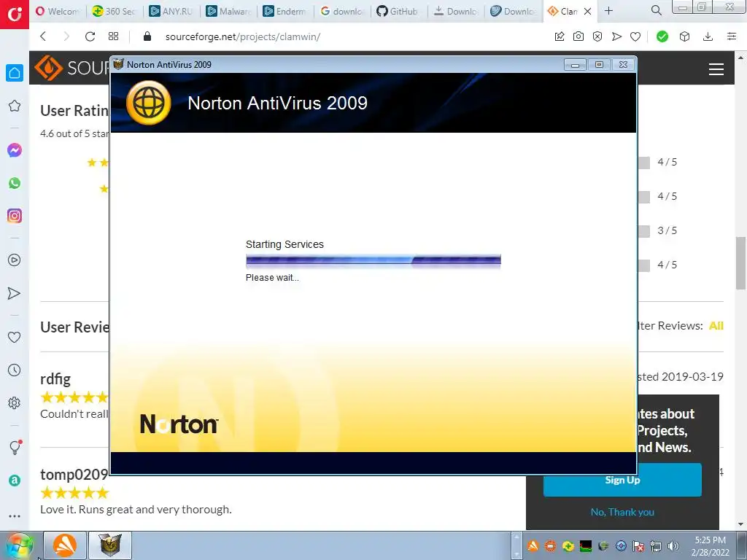Close the ClamWin SourceForge tab

tap(587, 11)
